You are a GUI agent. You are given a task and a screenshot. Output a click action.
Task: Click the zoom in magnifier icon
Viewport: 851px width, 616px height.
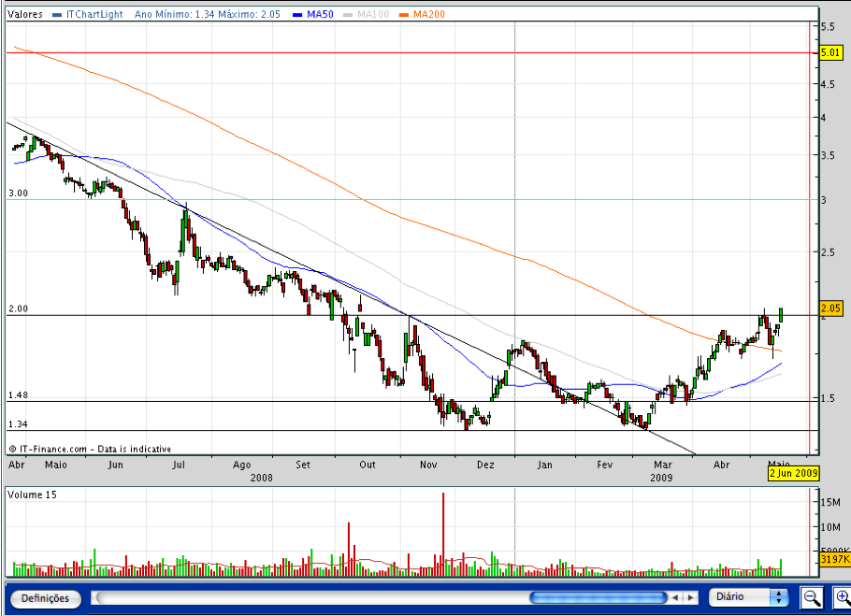(842, 597)
